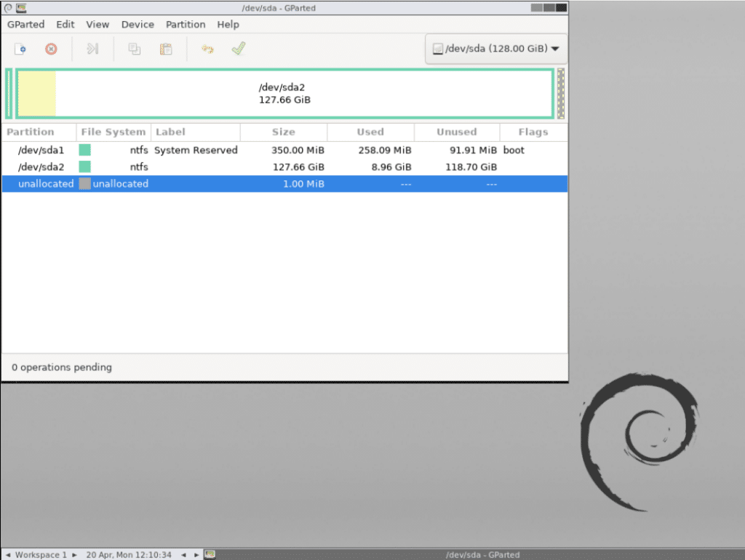Screen dimensions: 745x560
Task: Click the Delete partition toolbar icon
Action: click(x=51, y=49)
